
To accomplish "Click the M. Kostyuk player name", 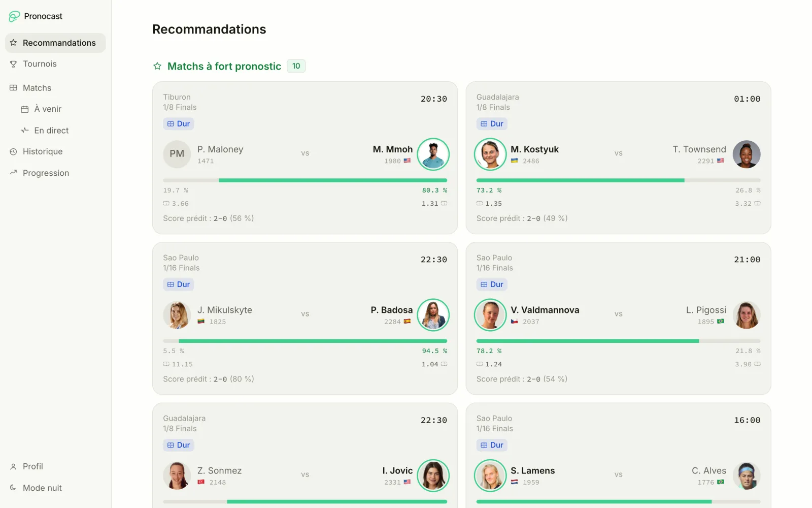I will tap(534, 149).
